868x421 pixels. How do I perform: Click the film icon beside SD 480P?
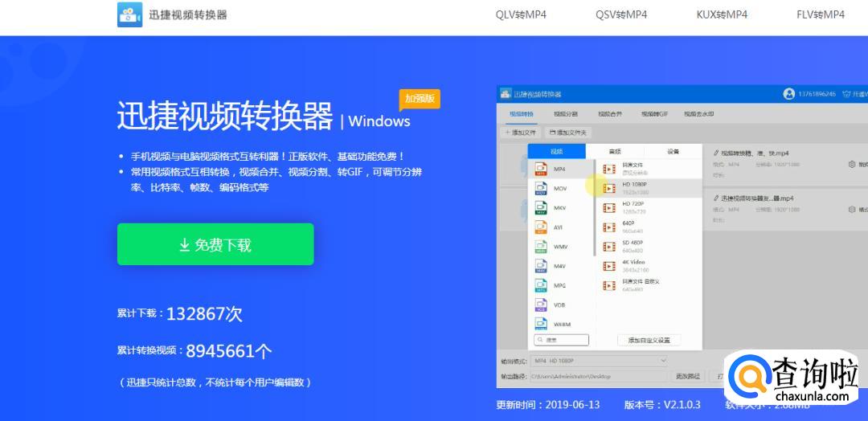pyautogui.click(x=609, y=246)
